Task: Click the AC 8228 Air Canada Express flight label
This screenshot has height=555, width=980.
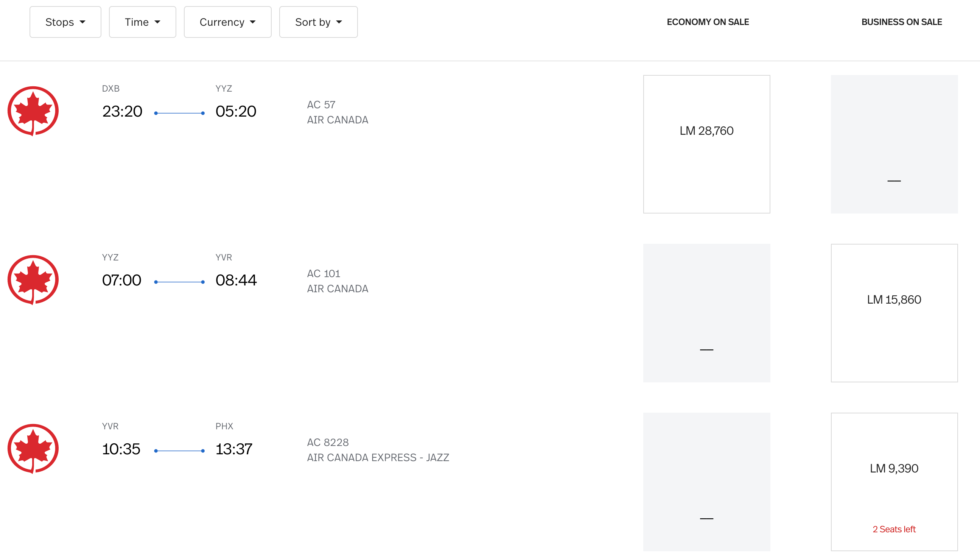Action: point(378,457)
